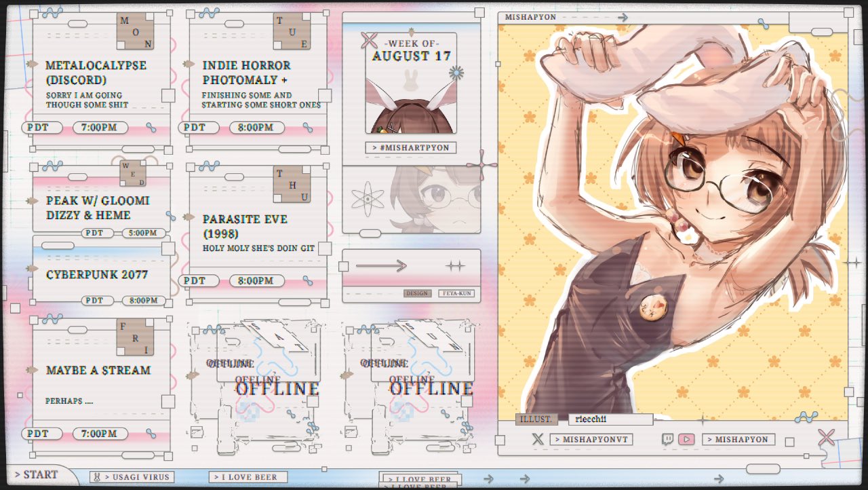
Task: Click the riecchii illustrator credit
Action: 610,419
